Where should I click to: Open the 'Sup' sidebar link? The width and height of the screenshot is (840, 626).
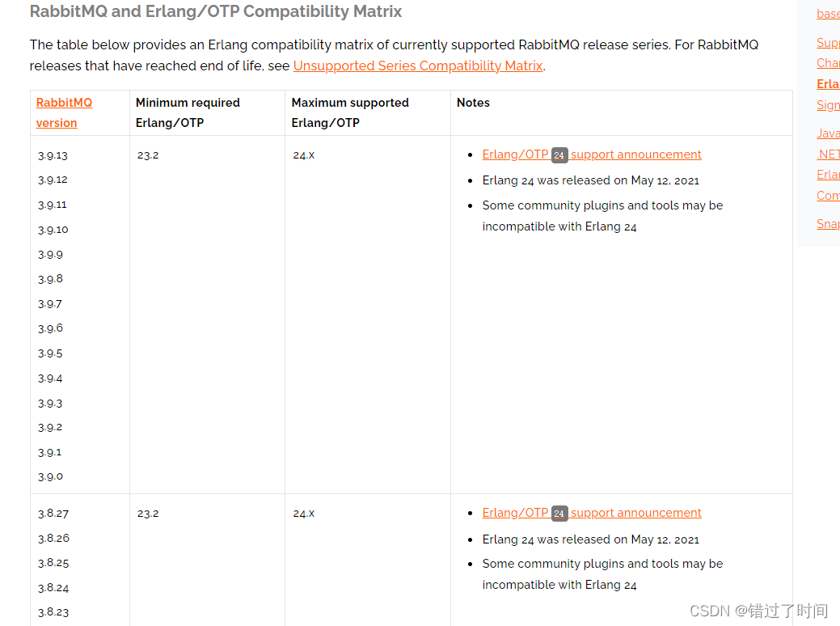[828, 42]
